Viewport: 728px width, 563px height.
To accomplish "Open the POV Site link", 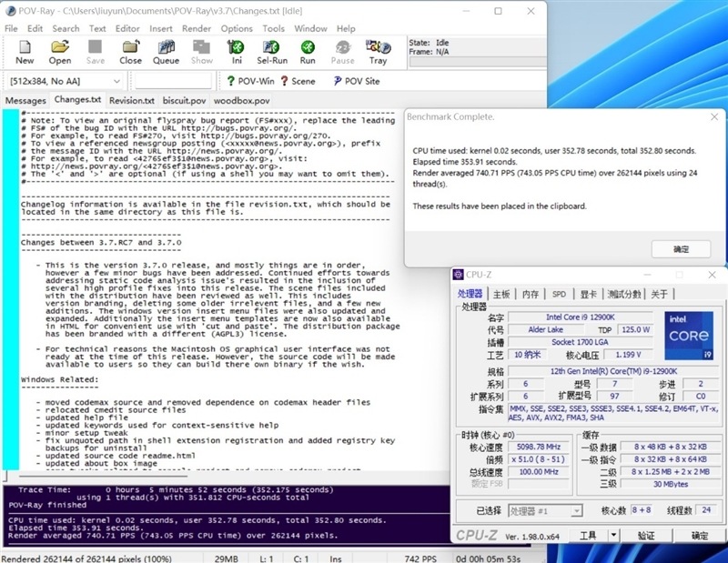I will 357,81.
